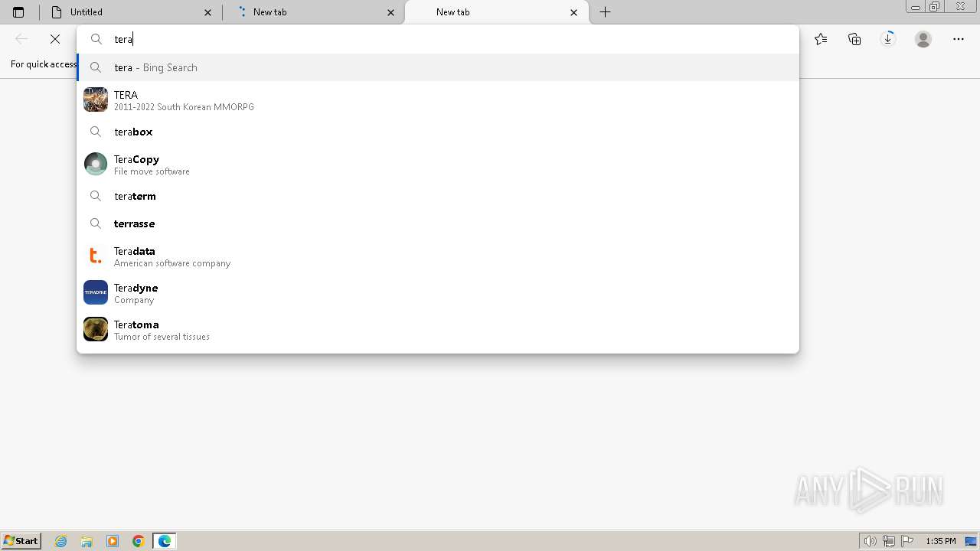Close the active New tab

tap(574, 12)
